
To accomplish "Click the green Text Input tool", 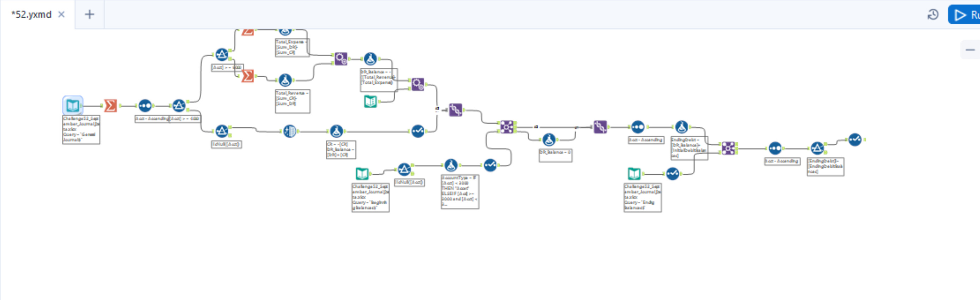I will pos(370,101).
